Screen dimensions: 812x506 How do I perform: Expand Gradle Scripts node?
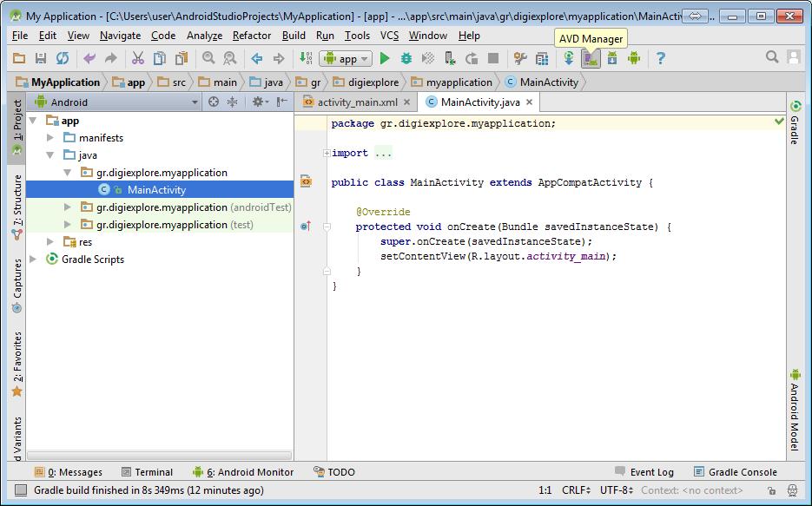click(33, 260)
